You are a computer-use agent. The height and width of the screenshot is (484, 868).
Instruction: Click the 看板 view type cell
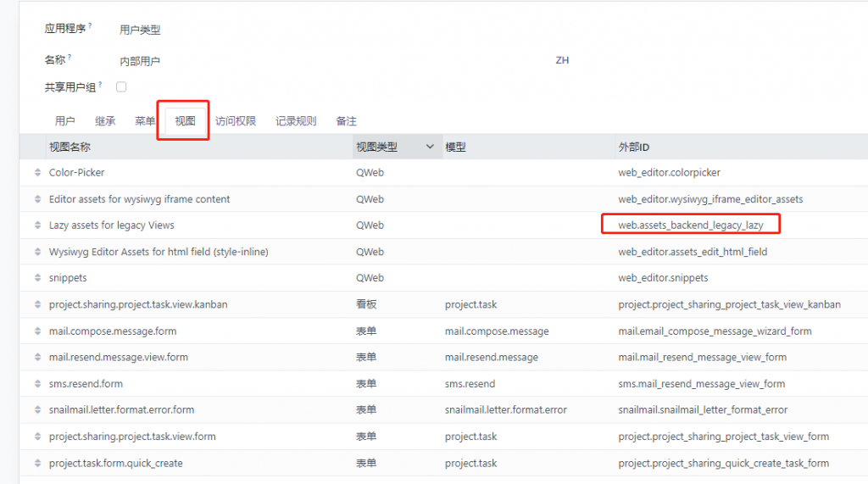coord(366,304)
